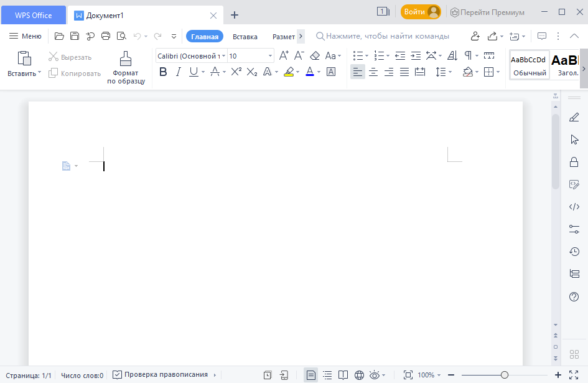Screen dimensions: 588x383
Task: Open the Calibri font name dropdown
Action: coord(190,56)
